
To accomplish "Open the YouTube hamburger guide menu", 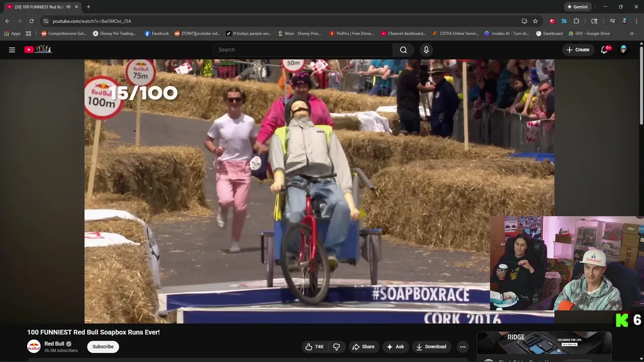I will click(x=12, y=50).
